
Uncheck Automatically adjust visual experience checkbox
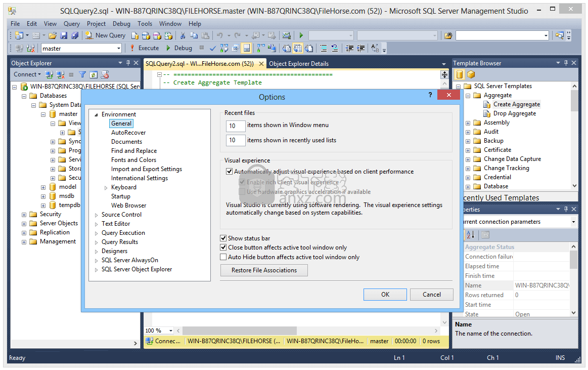[x=229, y=172]
